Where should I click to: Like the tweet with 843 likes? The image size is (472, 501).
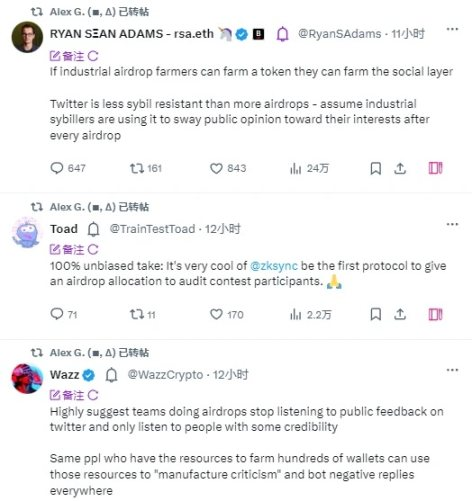[x=228, y=168]
